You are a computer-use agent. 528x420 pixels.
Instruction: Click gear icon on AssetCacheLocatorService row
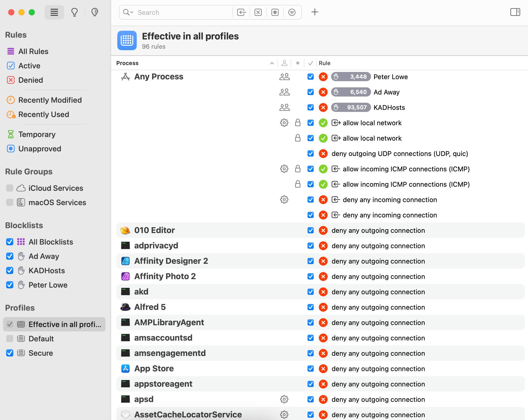point(284,415)
